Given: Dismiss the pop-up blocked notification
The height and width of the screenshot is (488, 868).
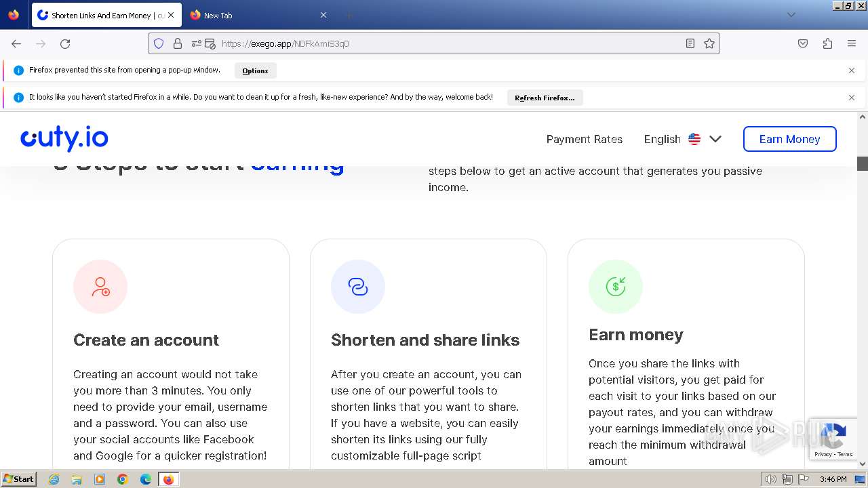Looking at the screenshot, I should click(852, 70).
